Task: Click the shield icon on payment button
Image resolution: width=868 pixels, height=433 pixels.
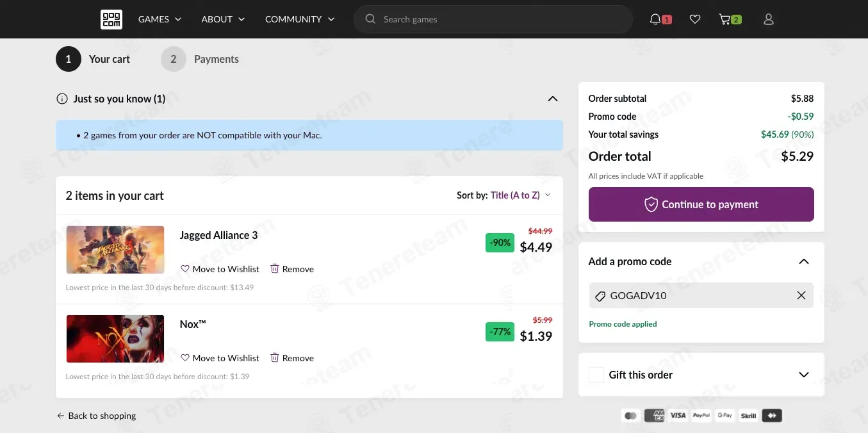Action: [x=651, y=204]
